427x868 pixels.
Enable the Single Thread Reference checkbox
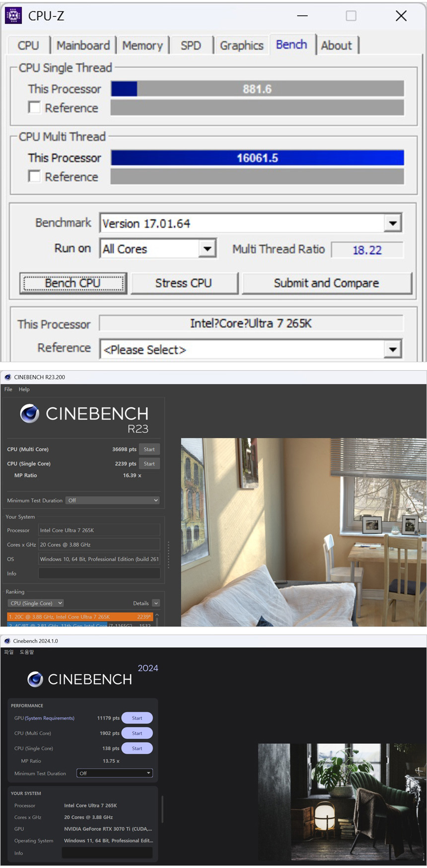34,108
